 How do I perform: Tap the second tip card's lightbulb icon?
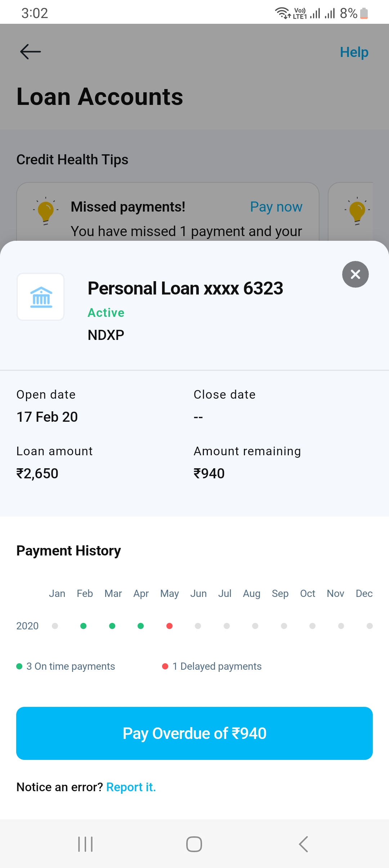(x=357, y=211)
